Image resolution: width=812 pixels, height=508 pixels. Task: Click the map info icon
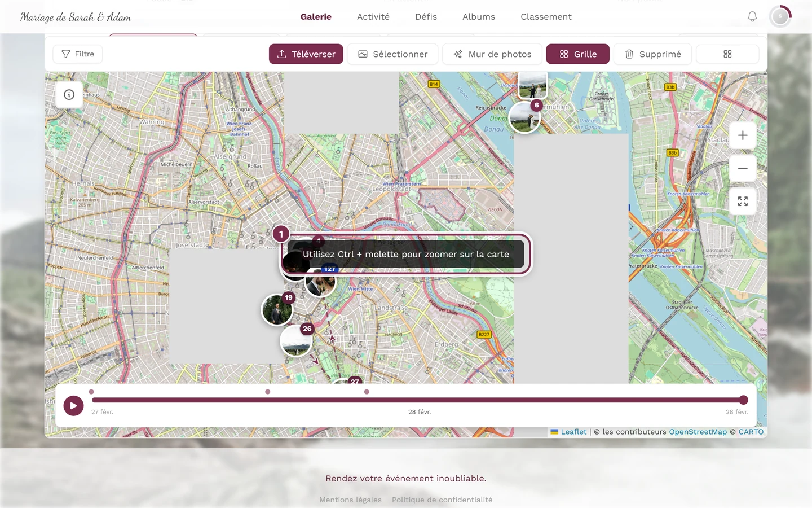tap(69, 95)
